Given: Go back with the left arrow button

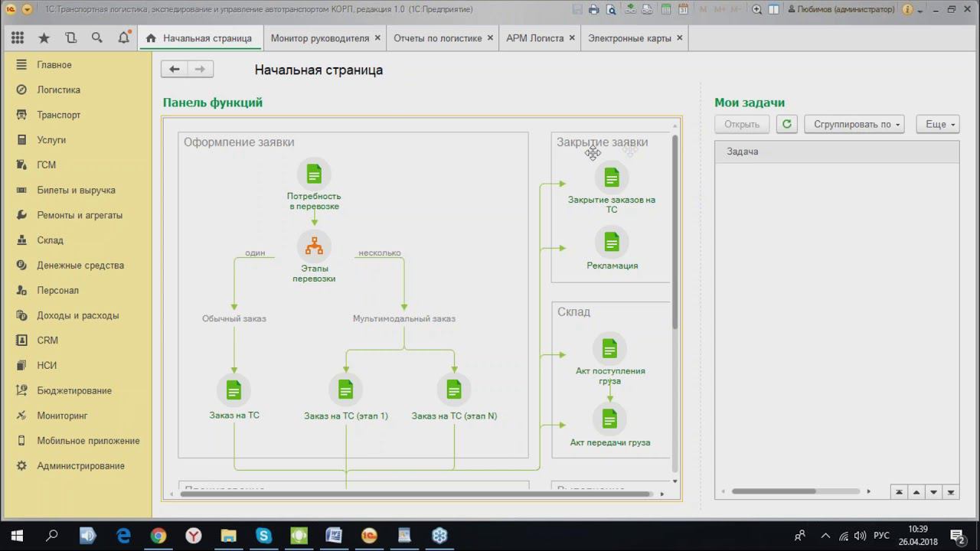Looking at the screenshot, I should tap(174, 70).
